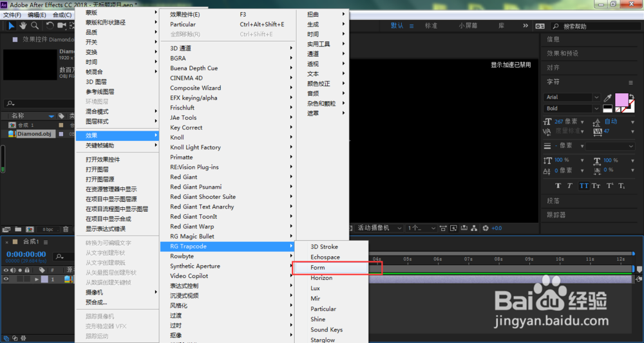The height and width of the screenshot is (343, 644).
Task: Toggle the solo switch for layer 1
Action: pyautogui.click(x=19, y=279)
